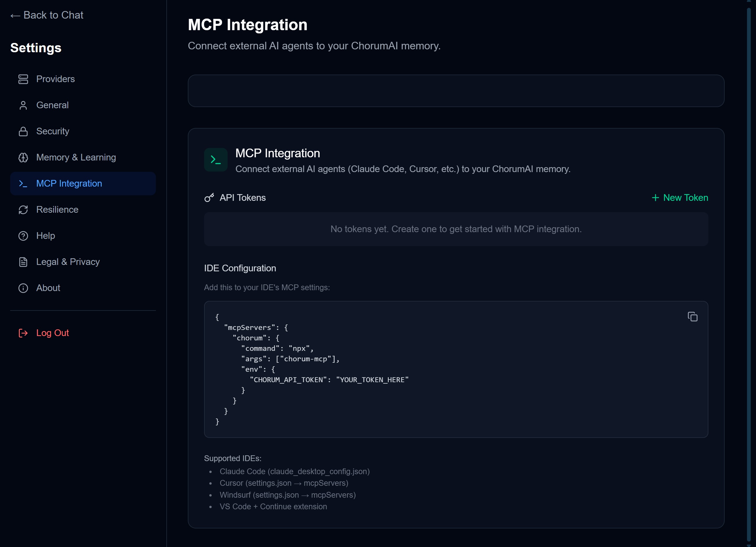Click the green terminal icon beside MCP Integration heading

click(x=216, y=160)
